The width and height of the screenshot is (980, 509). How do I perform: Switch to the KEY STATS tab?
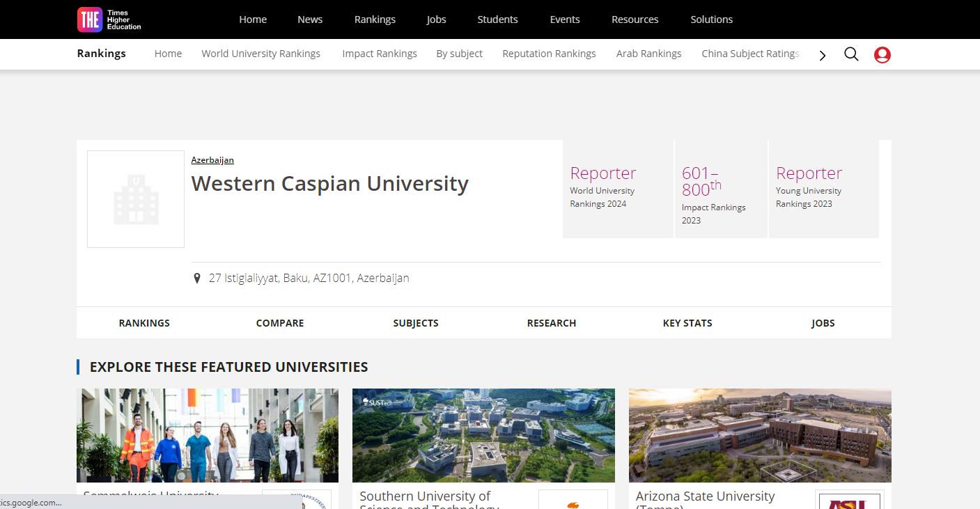point(687,323)
